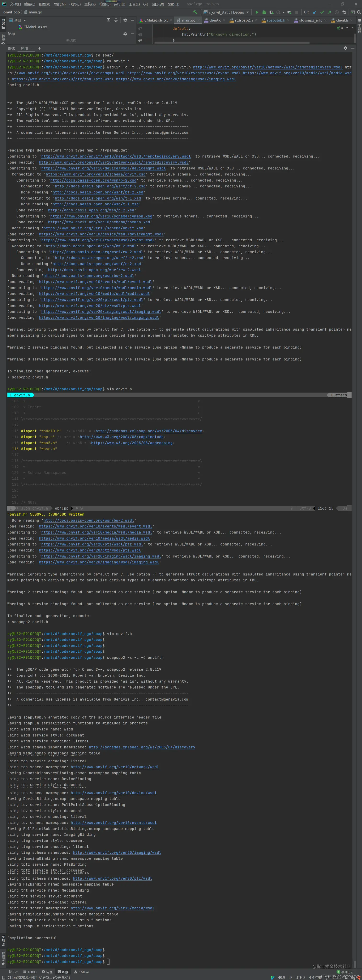Click the Git commit checkmark
Image resolution: width=362 pixels, height=980 pixels.
tap(322, 12)
